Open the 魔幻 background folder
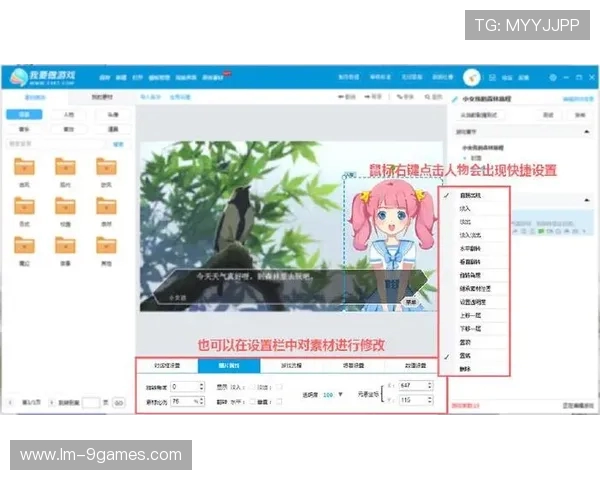The height and width of the screenshot is (480, 600). [x=24, y=245]
